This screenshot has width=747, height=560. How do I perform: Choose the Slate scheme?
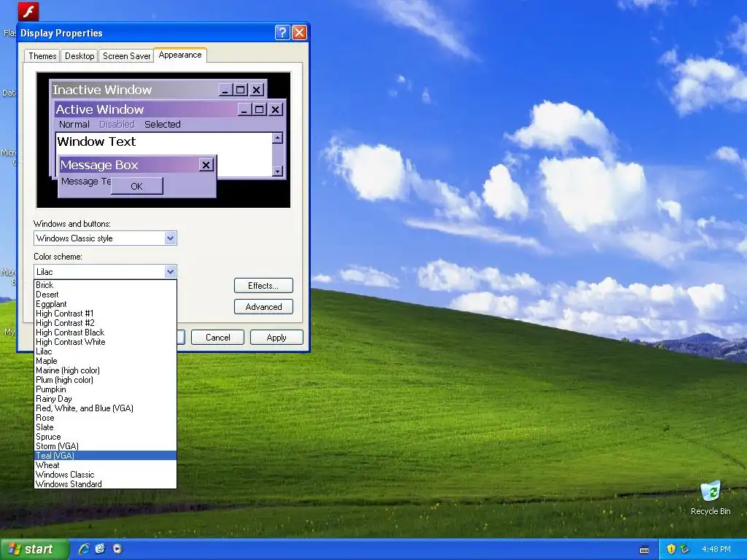click(x=105, y=427)
